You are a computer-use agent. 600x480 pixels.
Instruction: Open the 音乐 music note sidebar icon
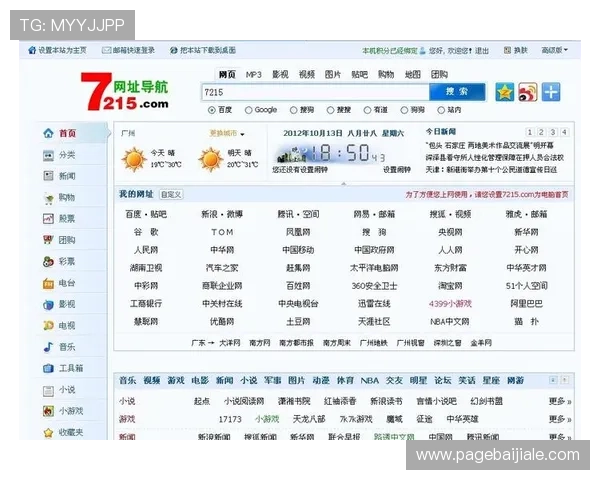pyautogui.click(x=48, y=347)
